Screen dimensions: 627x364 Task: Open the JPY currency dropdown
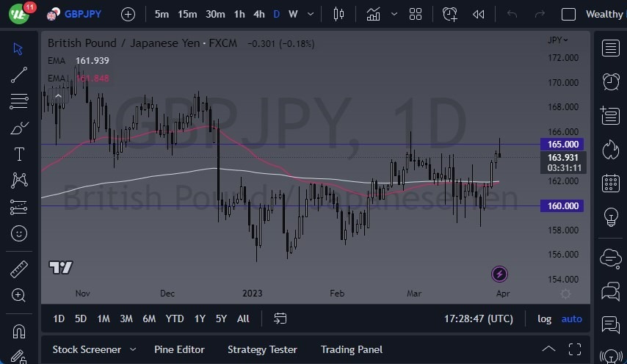pyautogui.click(x=558, y=40)
